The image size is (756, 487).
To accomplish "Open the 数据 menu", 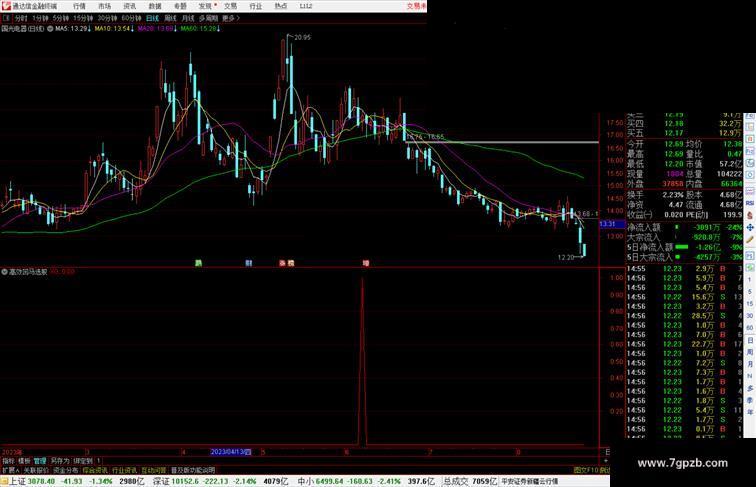I will pos(155,6).
